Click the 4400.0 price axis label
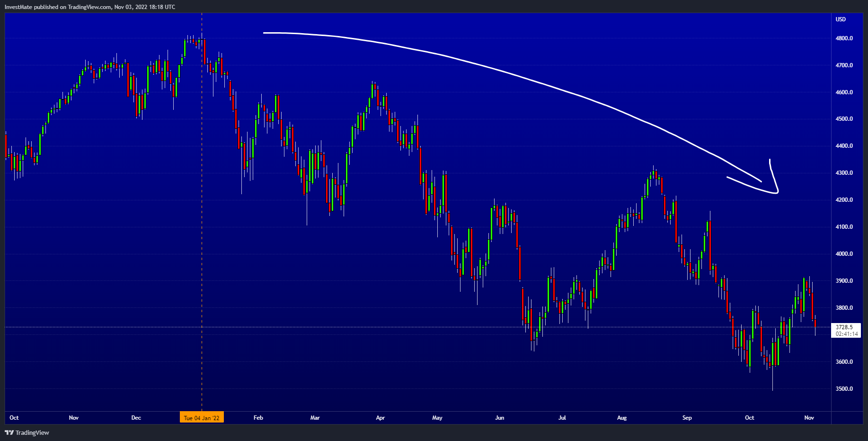The height and width of the screenshot is (441, 868). pos(844,146)
